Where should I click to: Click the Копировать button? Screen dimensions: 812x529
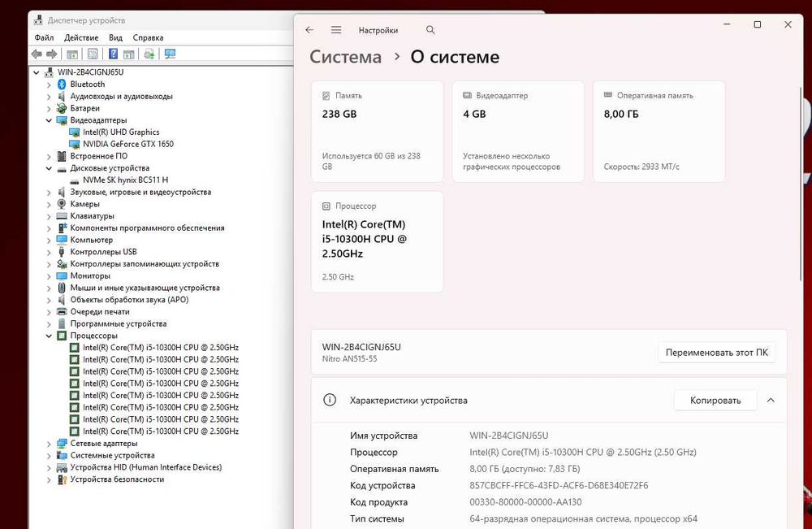tap(715, 401)
